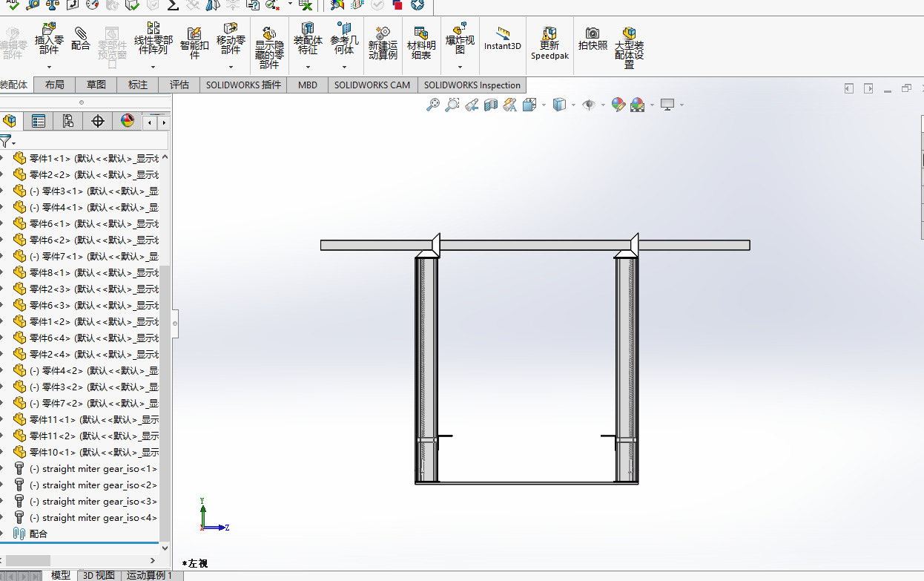Image resolution: width=924 pixels, height=581 pixels.
Task: Click Zoom to Area icon in view toolbar
Action: click(x=452, y=105)
